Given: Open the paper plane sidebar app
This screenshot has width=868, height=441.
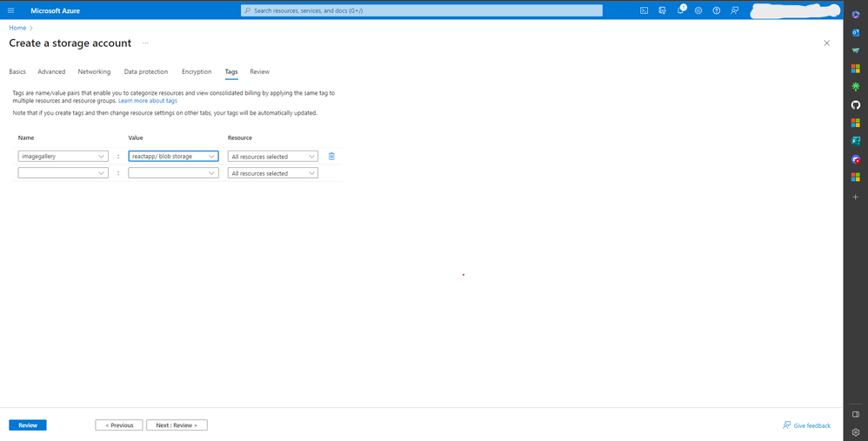Looking at the screenshot, I should (x=855, y=50).
